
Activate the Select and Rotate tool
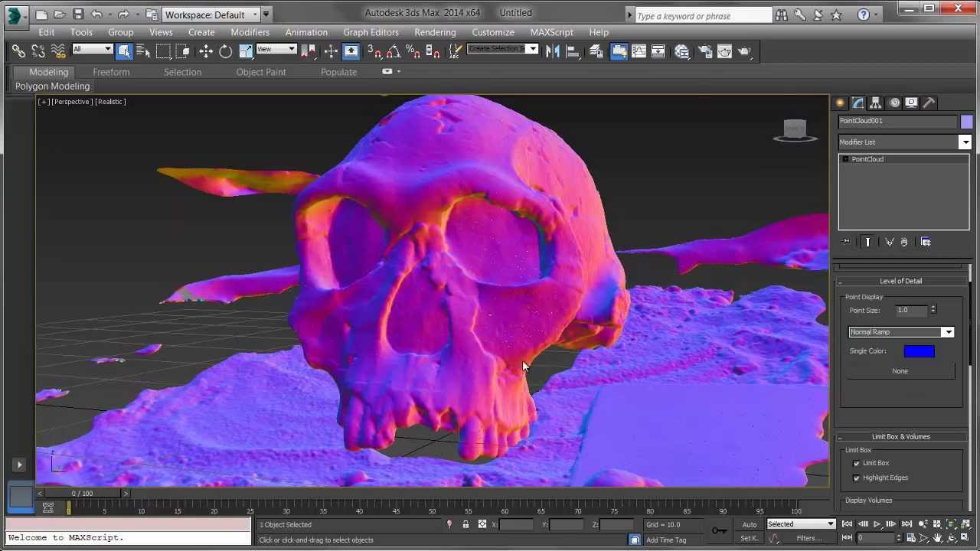tap(226, 51)
